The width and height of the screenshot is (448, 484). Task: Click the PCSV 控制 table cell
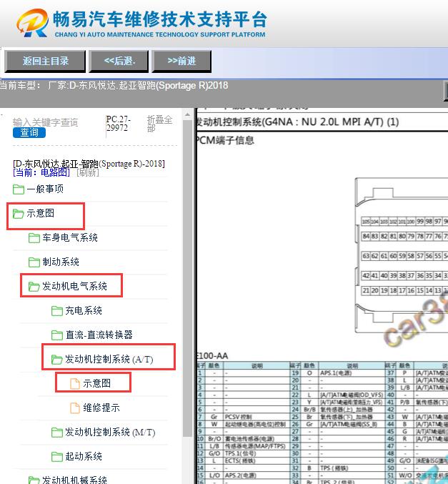(257, 417)
